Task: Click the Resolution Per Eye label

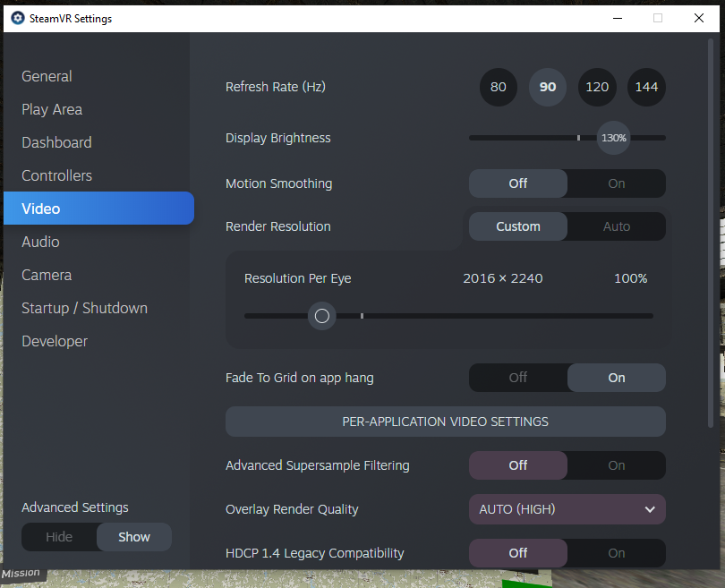Action: point(298,278)
